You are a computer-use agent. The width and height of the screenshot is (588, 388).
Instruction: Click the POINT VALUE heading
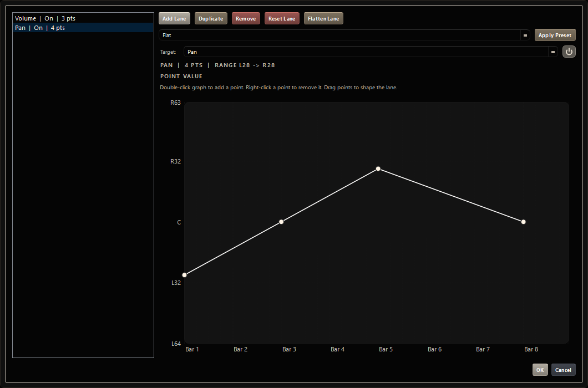pyautogui.click(x=181, y=76)
